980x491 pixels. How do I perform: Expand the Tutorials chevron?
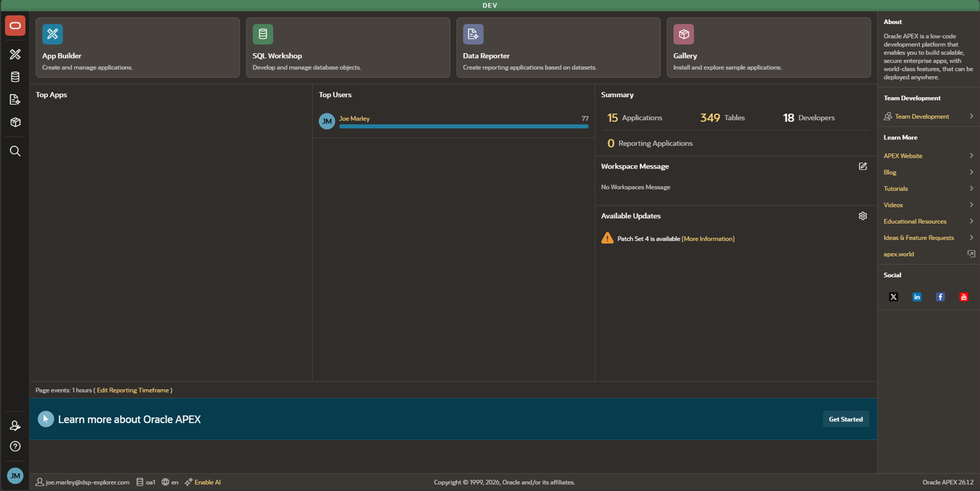point(971,189)
